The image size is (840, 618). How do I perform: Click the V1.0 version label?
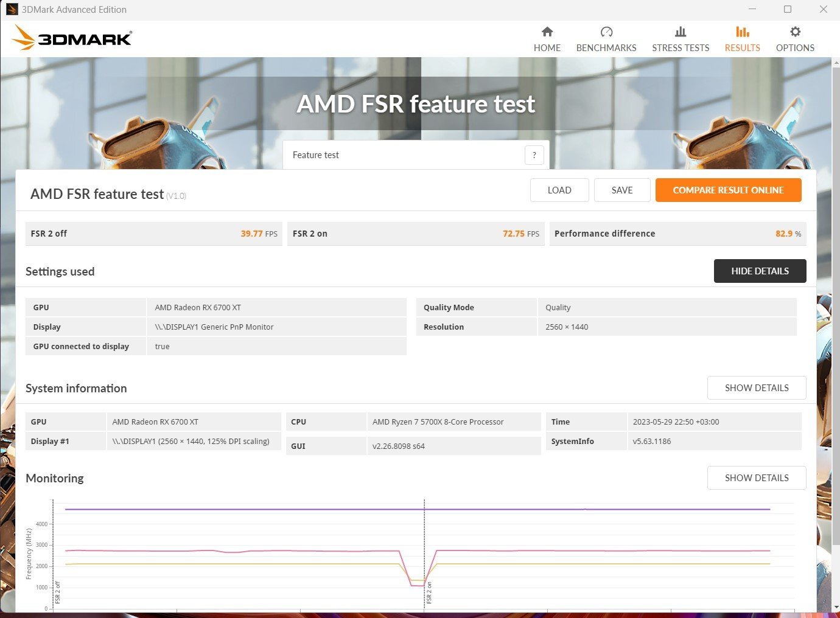[x=176, y=196]
